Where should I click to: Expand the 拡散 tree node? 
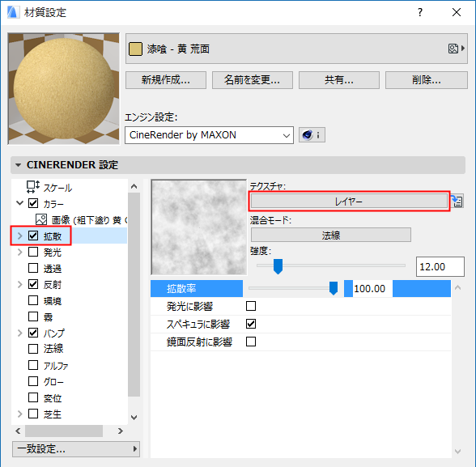19,236
